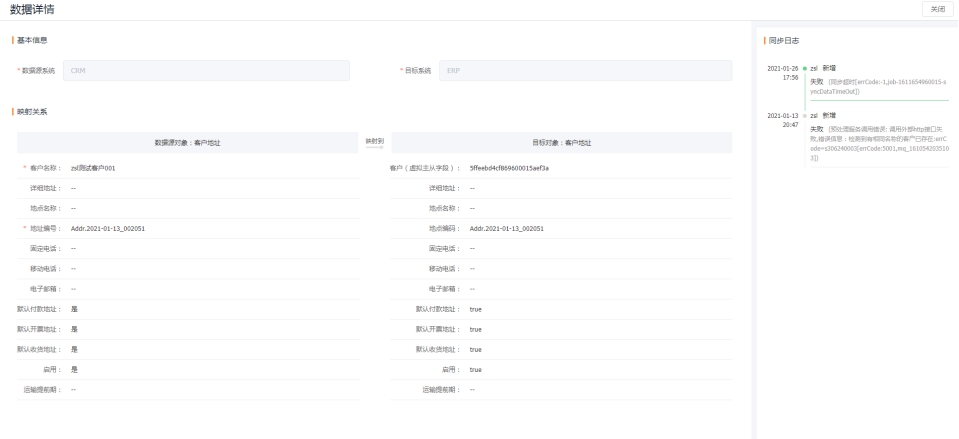Click the green dot of 2021-01-26 log entry
This screenshot has height=439, width=959.
click(805, 68)
